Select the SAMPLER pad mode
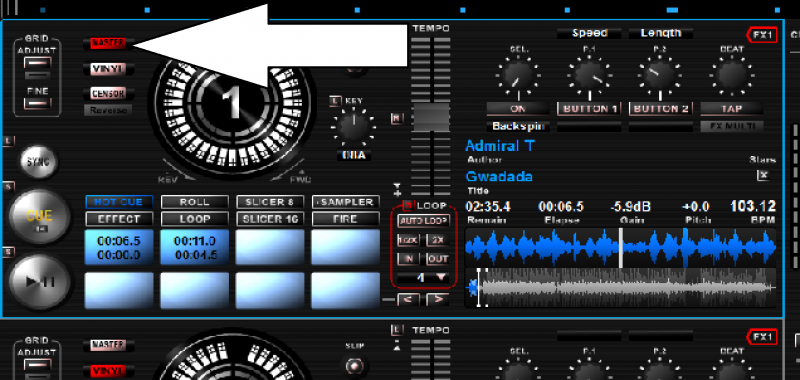The height and width of the screenshot is (380, 800). click(x=345, y=202)
